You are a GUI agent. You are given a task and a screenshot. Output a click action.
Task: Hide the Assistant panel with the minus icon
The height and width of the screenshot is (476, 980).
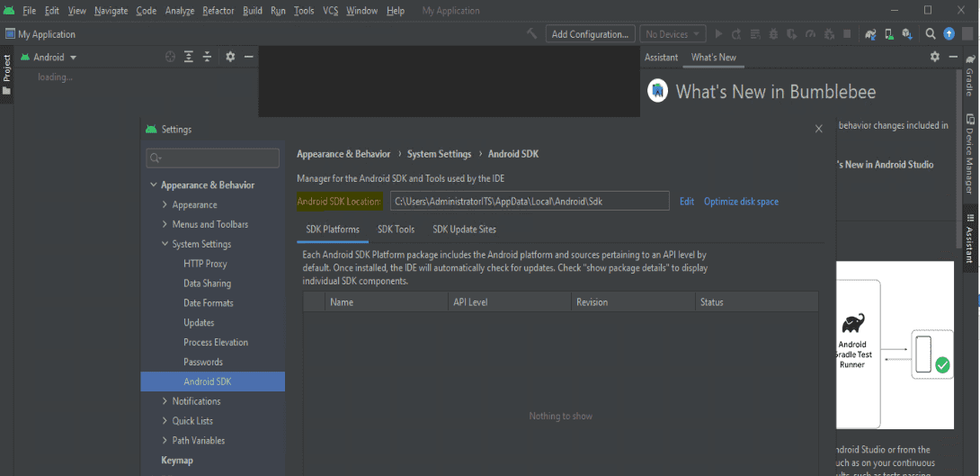click(x=952, y=57)
